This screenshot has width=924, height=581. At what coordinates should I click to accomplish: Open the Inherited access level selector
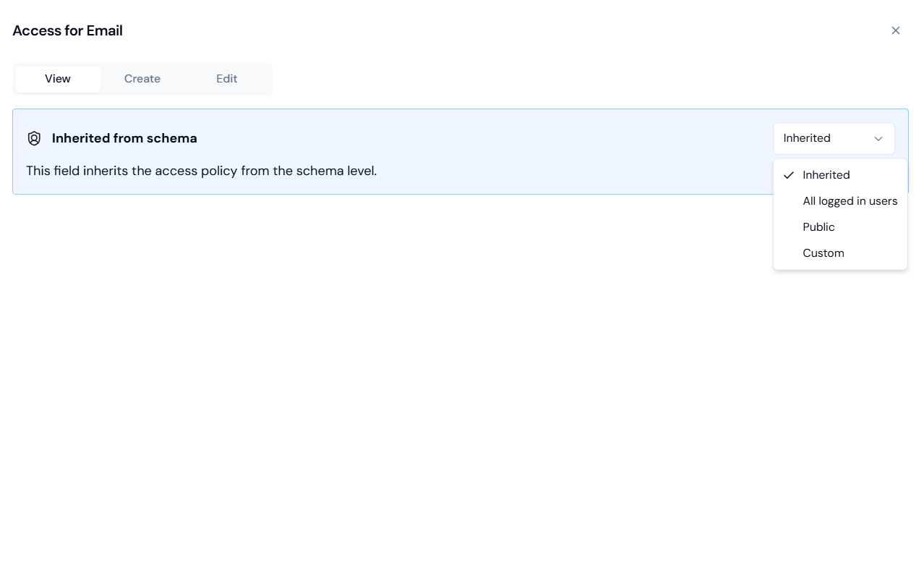click(833, 138)
